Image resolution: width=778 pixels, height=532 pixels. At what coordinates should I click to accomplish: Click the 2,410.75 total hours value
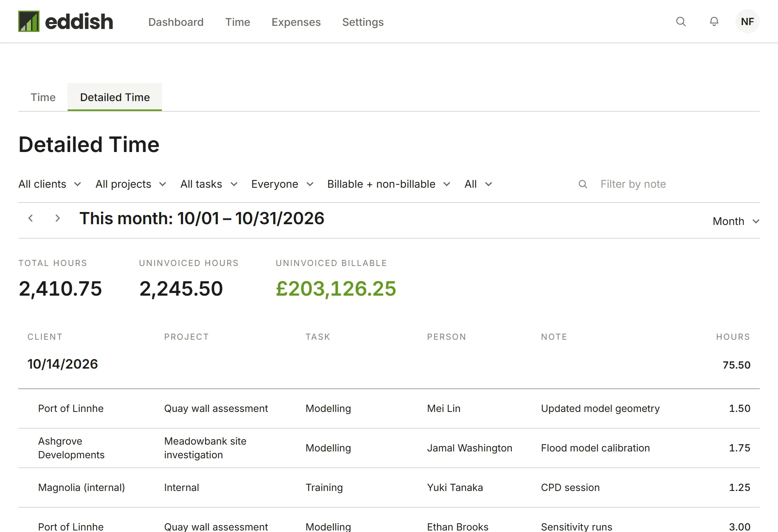(60, 289)
